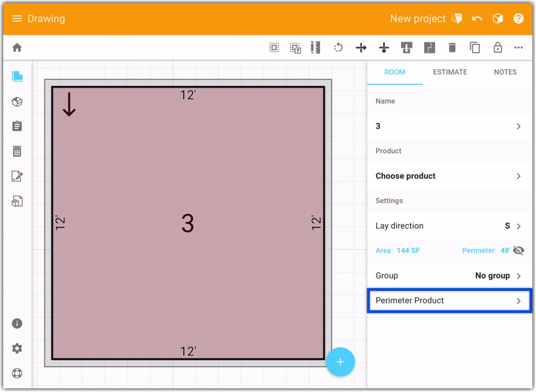Choose the select-all rooms tool

click(x=274, y=48)
